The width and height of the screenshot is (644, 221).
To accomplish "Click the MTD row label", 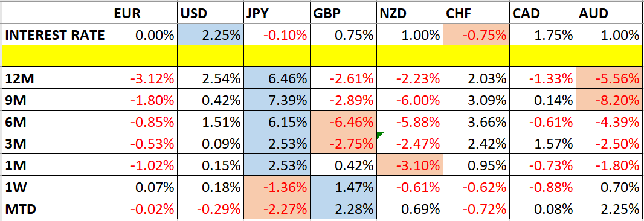I will tap(56, 209).
